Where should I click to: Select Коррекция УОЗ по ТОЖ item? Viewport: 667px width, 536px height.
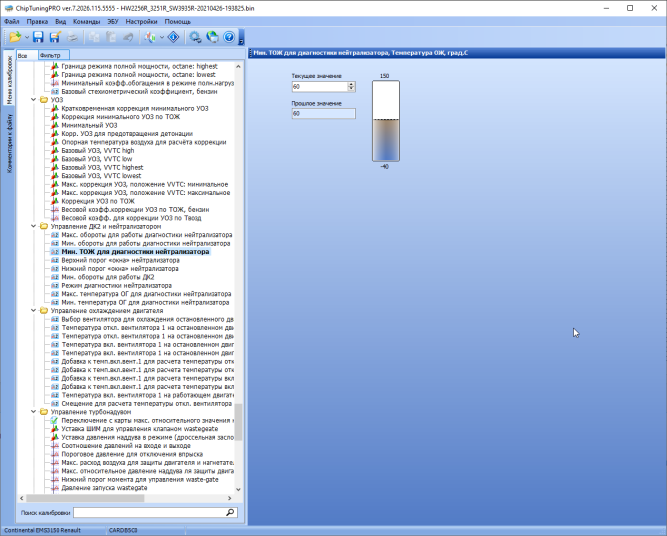[x=98, y=201]
